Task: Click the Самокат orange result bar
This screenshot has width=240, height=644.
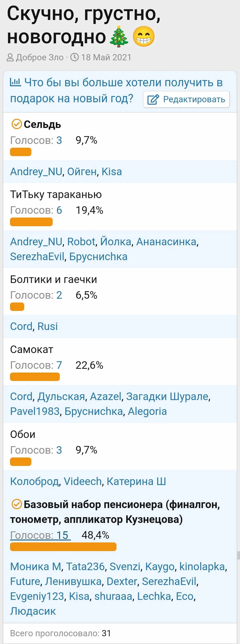Action: [x=35, y=377]
